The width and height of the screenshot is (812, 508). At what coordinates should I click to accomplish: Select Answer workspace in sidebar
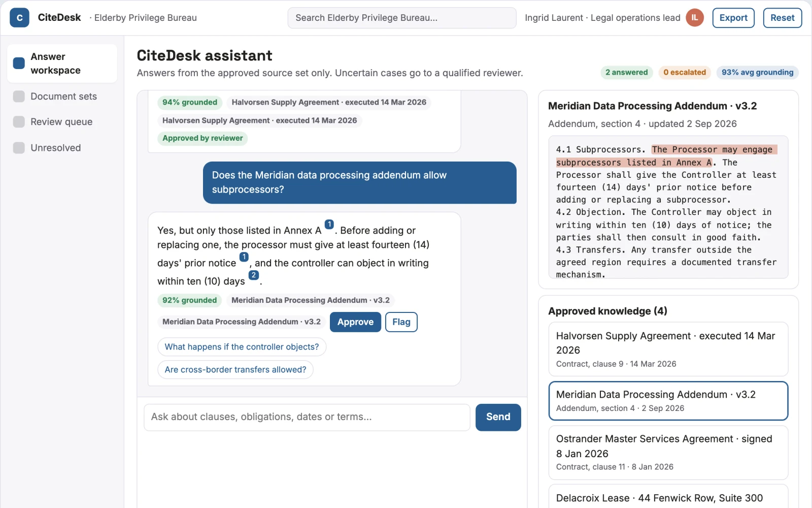62,63
